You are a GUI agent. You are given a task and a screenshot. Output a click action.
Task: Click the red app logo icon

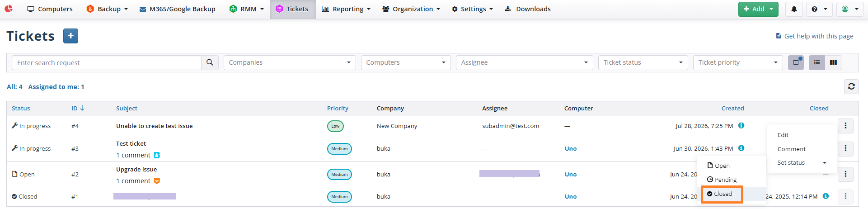(9, 9)
